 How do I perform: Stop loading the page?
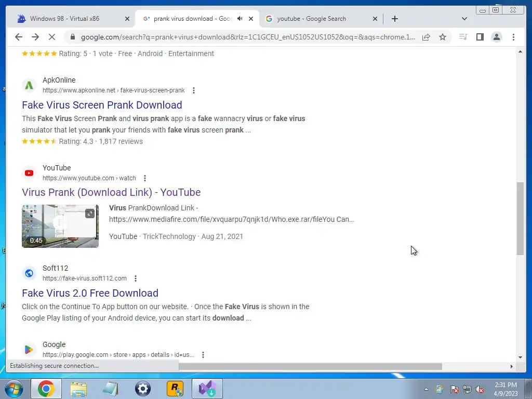[51, 37]
